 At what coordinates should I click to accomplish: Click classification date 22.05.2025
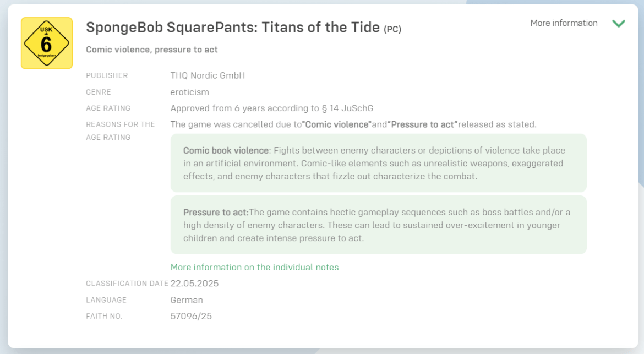click(194, 284)
